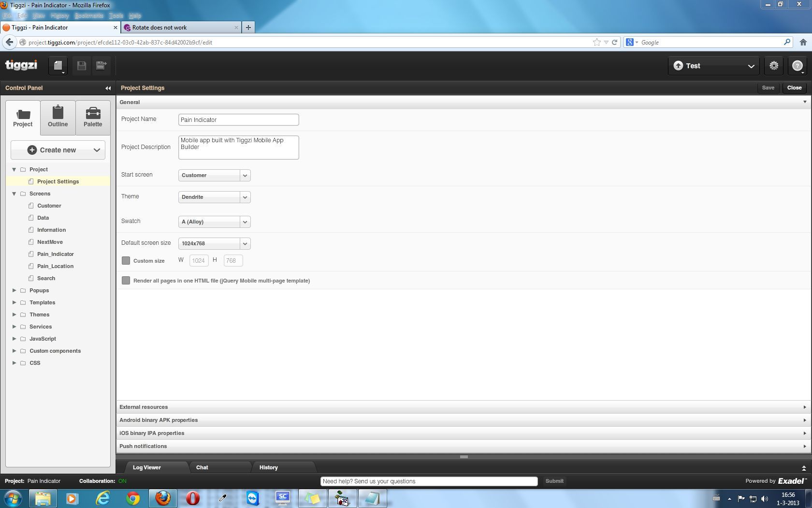
Task: Expand the Services folder in project tree
Action: coord(14,327)
